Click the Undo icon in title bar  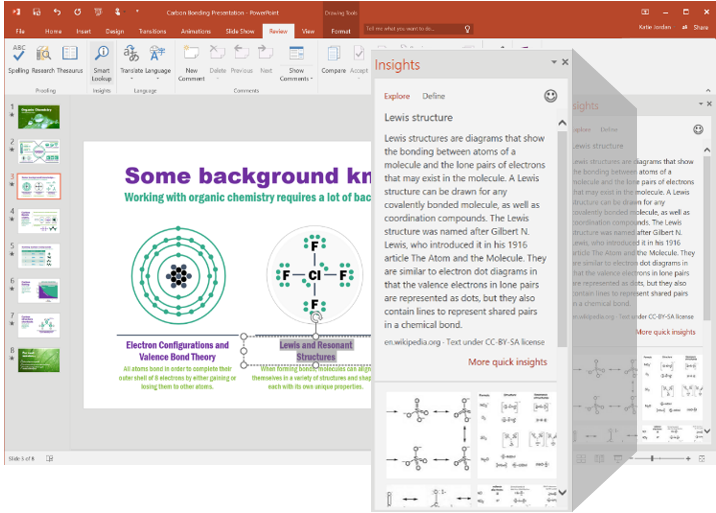tap(57, 12)
